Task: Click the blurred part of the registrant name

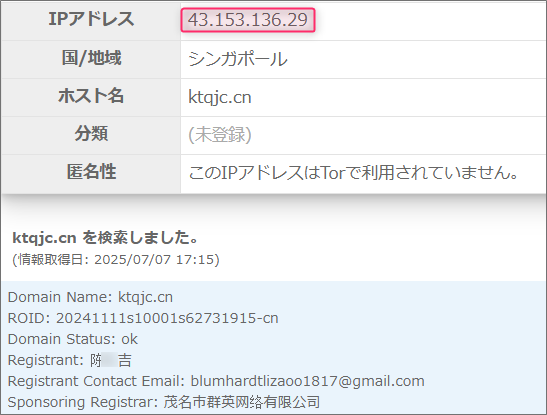Action: tap(109, 360)
